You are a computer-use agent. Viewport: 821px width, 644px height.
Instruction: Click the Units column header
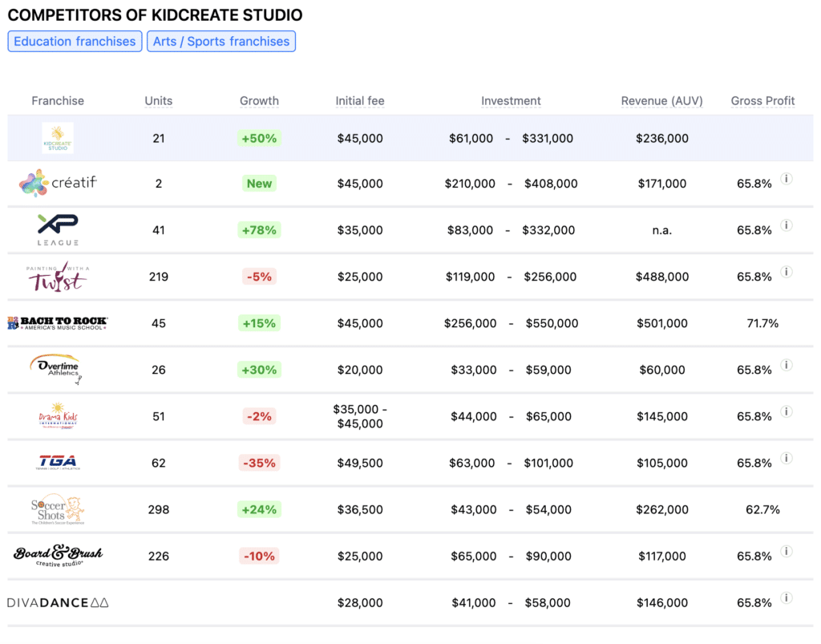pos(158,100)
